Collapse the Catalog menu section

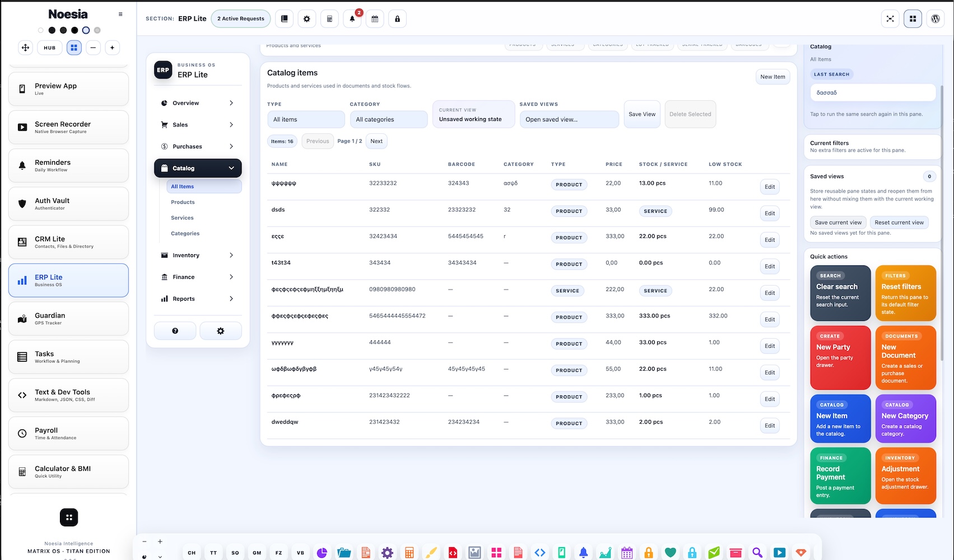tap(198, 168)
